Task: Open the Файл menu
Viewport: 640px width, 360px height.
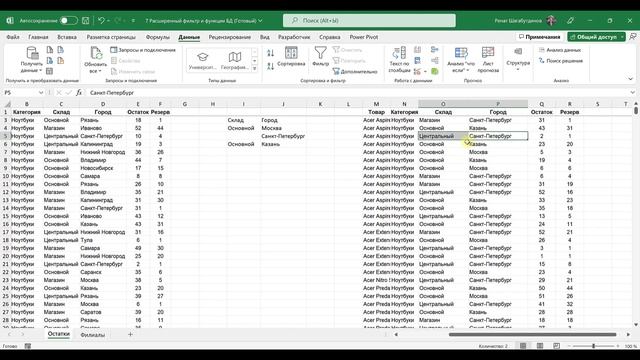Action: point(13,37)
